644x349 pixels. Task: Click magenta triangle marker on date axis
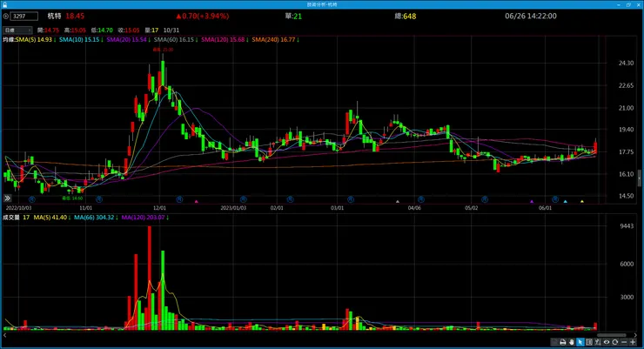(197, 202)
